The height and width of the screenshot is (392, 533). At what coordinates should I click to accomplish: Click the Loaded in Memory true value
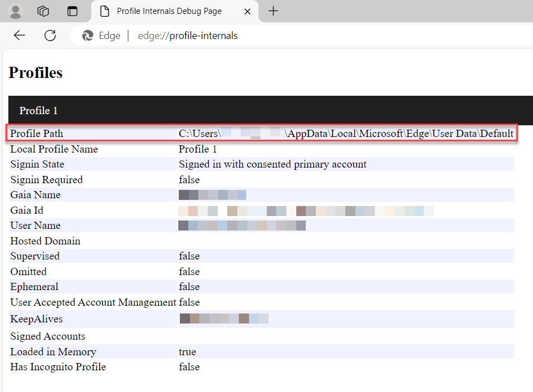[x=187, y=352]
